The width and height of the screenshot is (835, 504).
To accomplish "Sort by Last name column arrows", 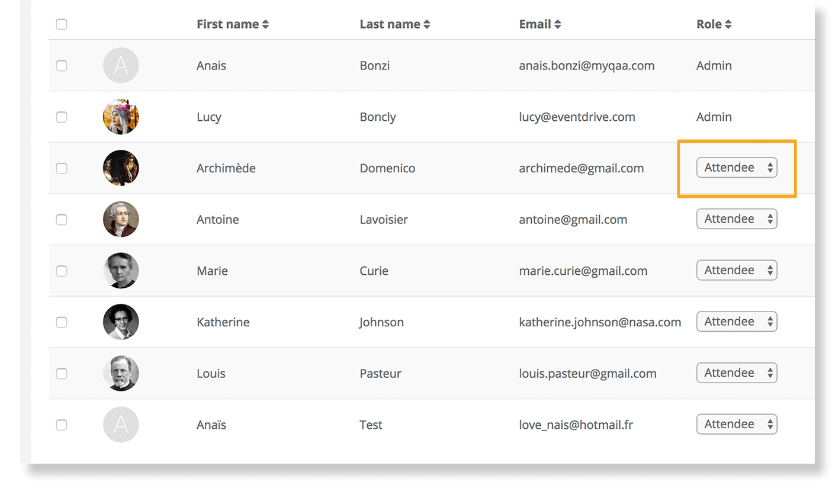I will point(427,24).
